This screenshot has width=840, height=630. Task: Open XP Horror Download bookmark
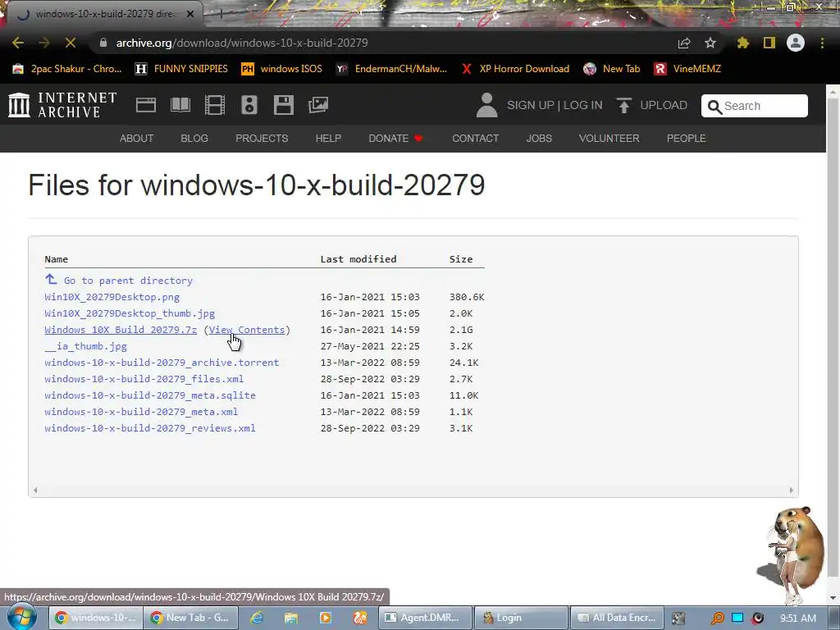515,69
